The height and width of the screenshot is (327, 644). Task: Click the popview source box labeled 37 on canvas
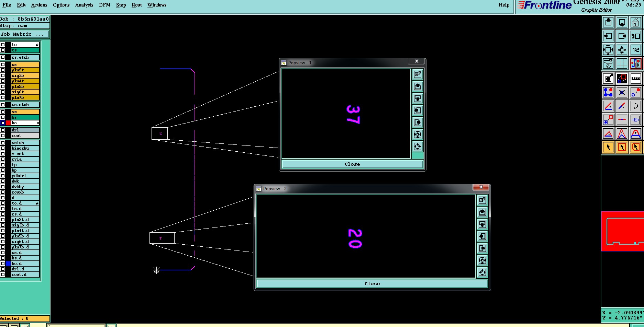(x=159, y=133)
